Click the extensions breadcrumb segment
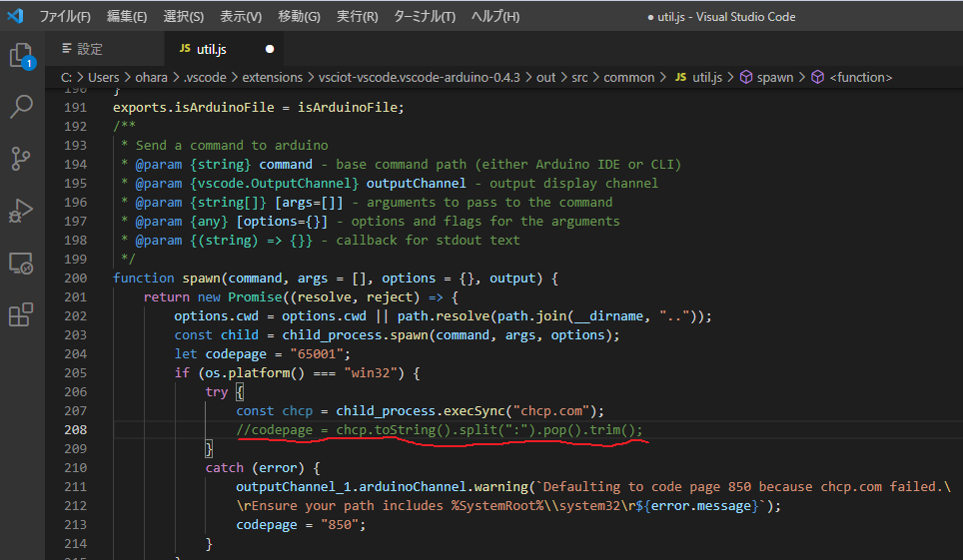Image resolution: width=963 pixels, height=560 pixels. (272, 78)
